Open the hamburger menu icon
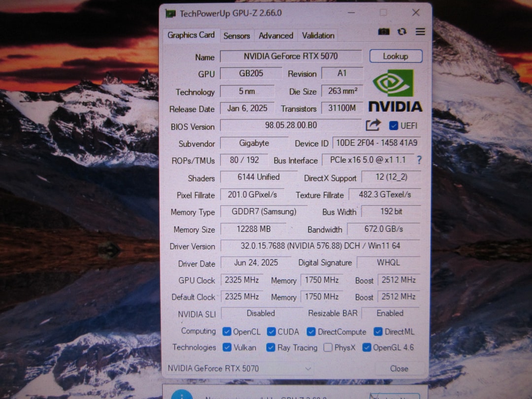 420,32
